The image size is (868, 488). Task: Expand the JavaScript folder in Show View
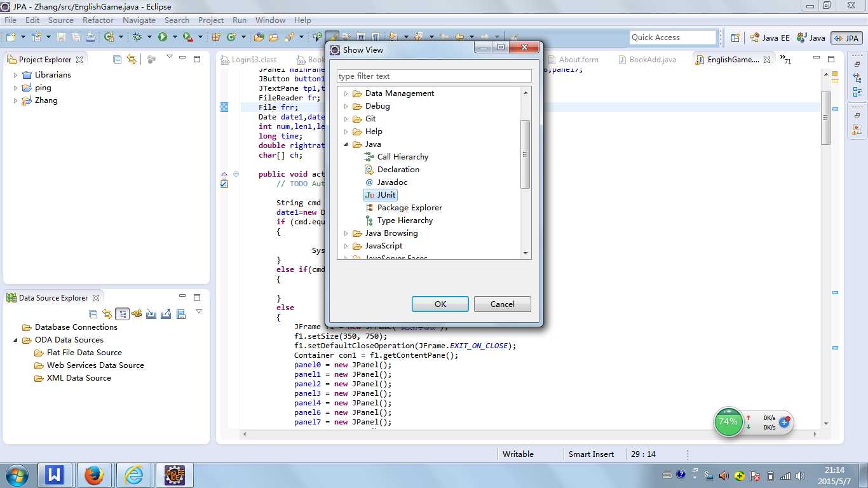pyautogui.click(x=346, y=246)
